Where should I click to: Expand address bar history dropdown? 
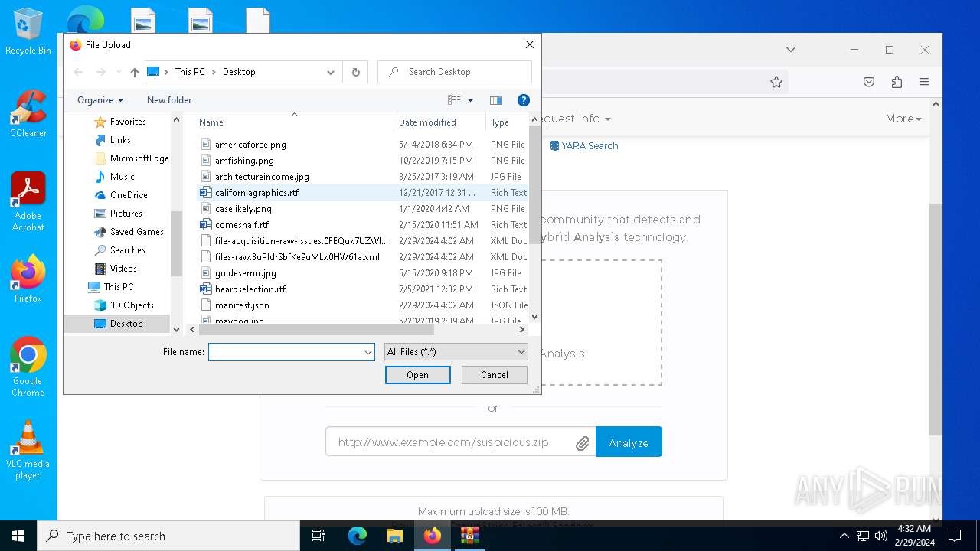[x=331, y=72]
